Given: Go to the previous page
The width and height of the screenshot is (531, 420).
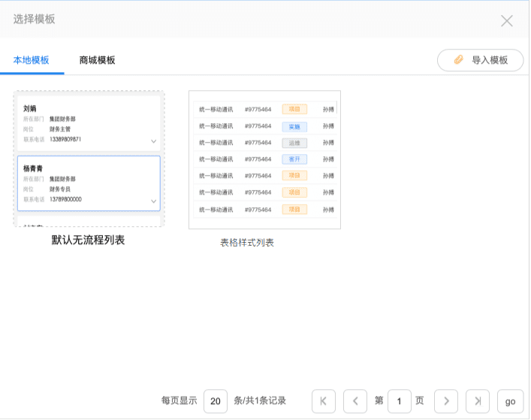Looking at the screenshot, I should 355,401.
